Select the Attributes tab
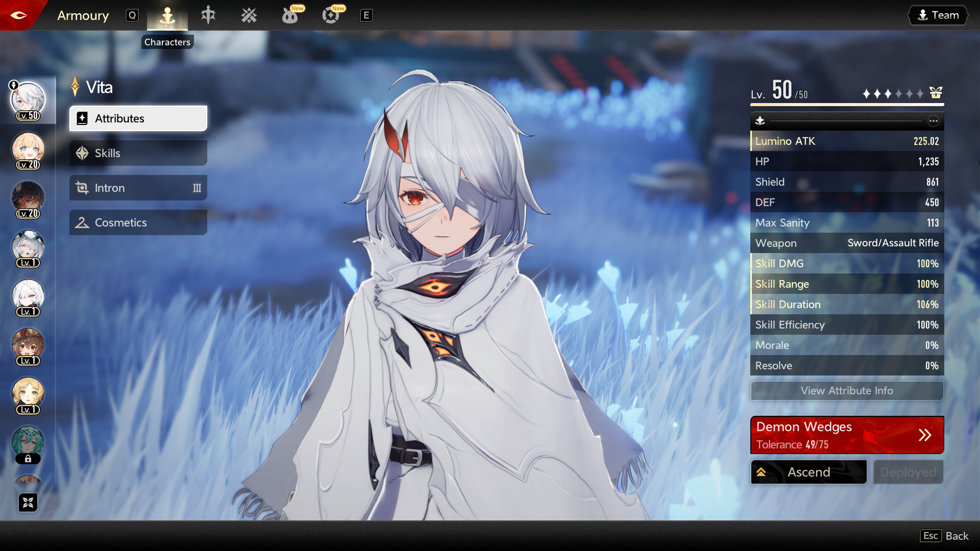The height and width of the screenshot is (551, 980). tap(138, 118)
